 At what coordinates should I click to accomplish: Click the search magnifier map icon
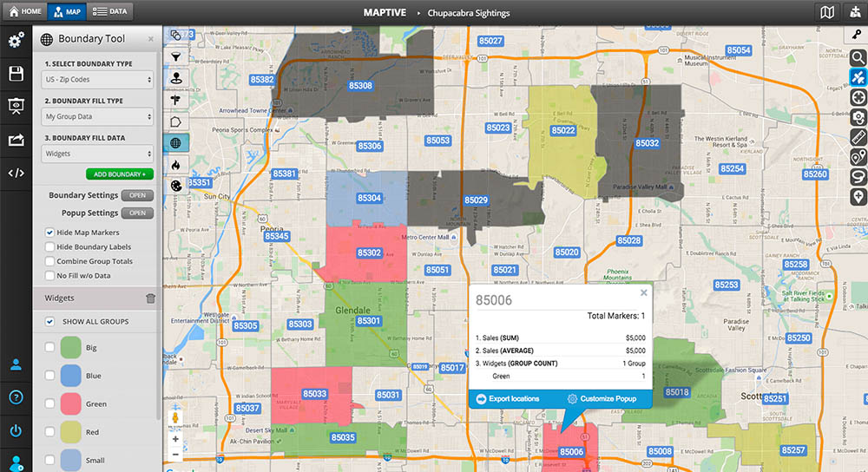[x=858, y=57]
